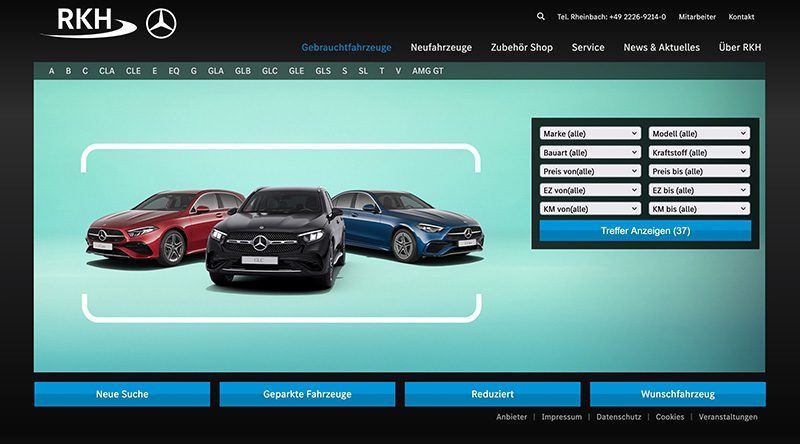Filter by model class S
The height and width of the screenshot is (444, 800).
[x=345, y=71]
